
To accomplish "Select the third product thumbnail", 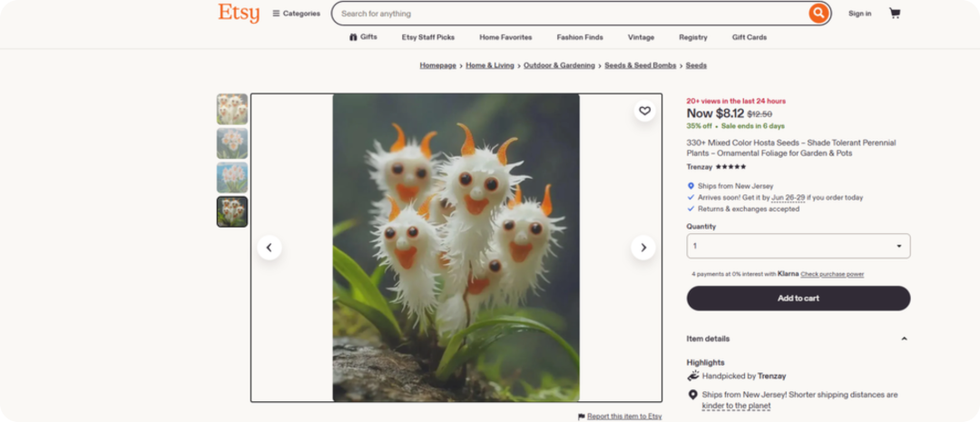I will 232,178.
